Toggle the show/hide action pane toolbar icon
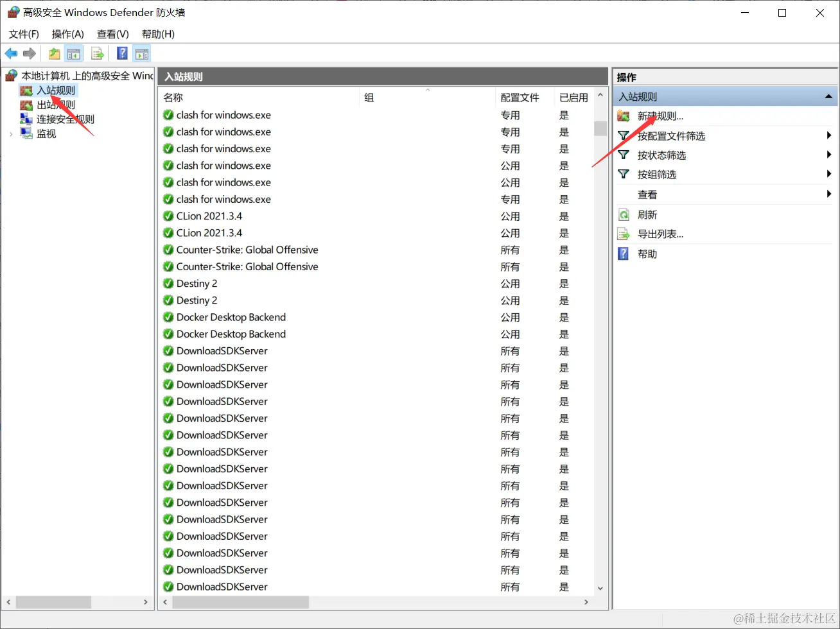The width and height of the screenshot is (840, 629). point(142,54)
